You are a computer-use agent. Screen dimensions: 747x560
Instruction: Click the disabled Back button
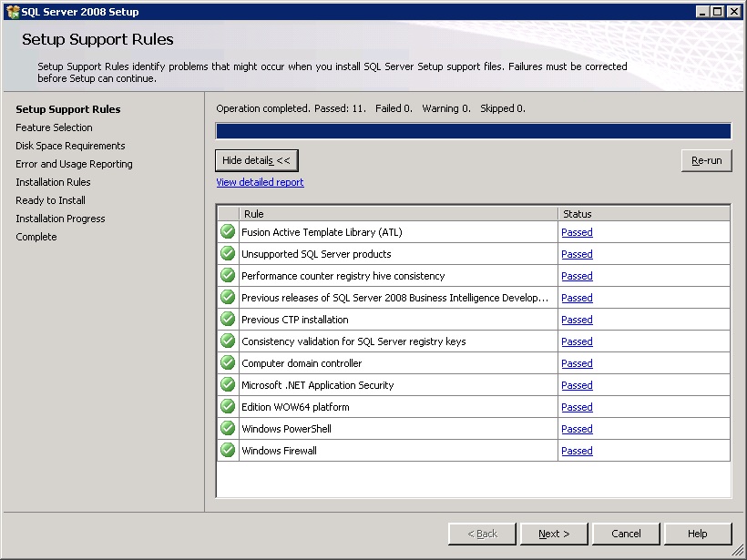482,534
